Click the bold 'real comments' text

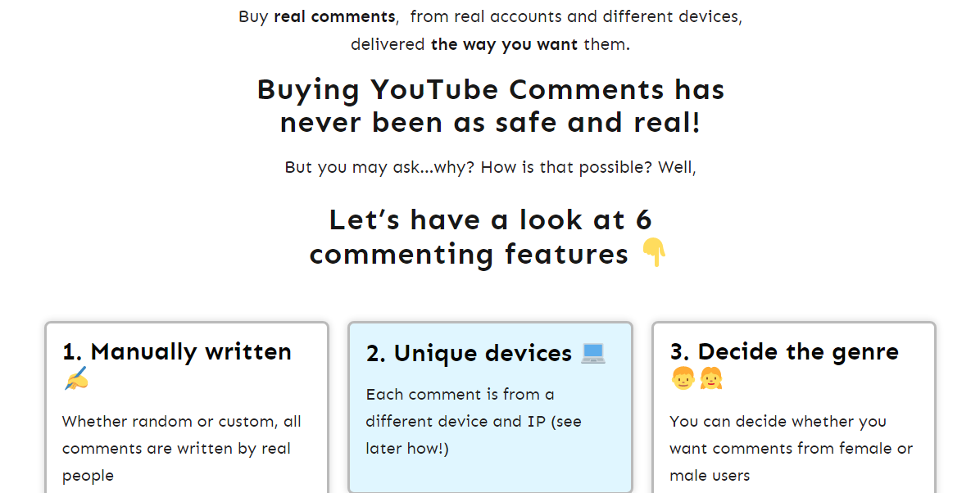click(x=334, y=16)
